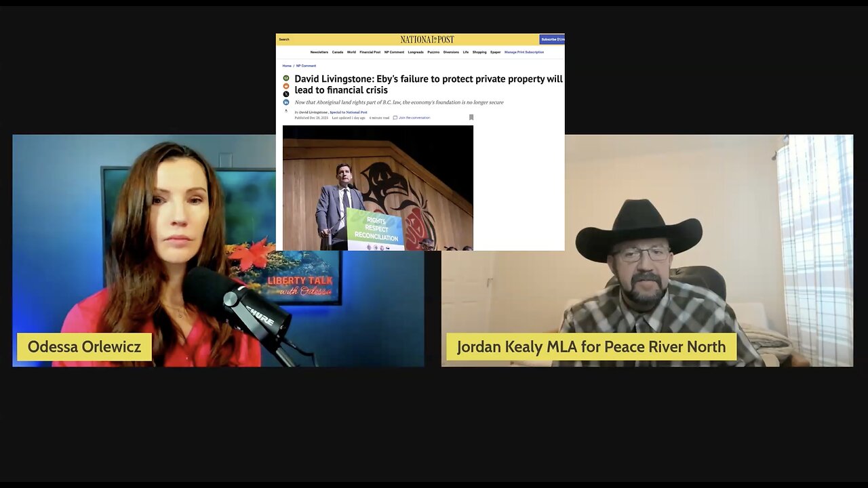This screenshot has height=488, width=868.
Task: Go to the Life section
Action: click(466, 52)
